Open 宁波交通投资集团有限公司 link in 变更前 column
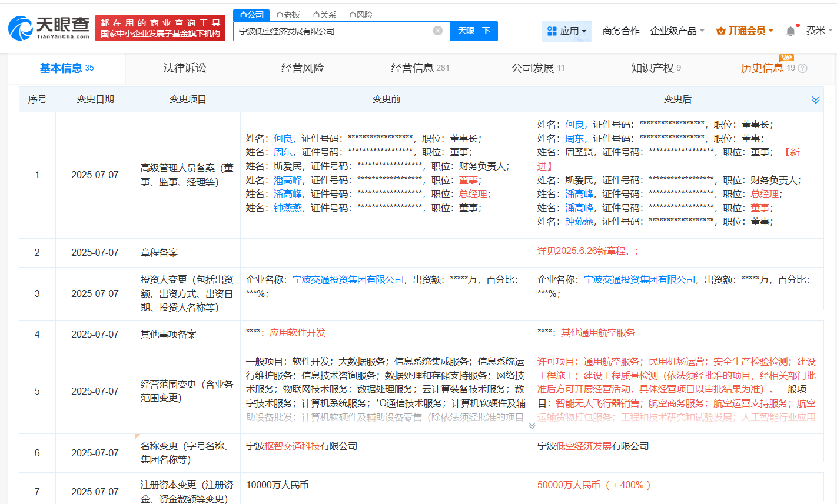837x504 pixels. (348, 280)
